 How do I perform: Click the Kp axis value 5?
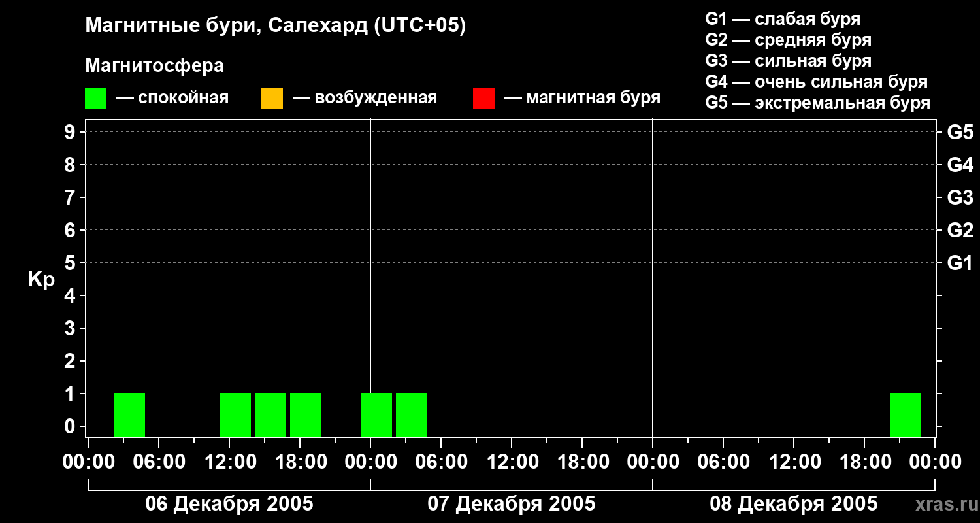click(71, 263)
